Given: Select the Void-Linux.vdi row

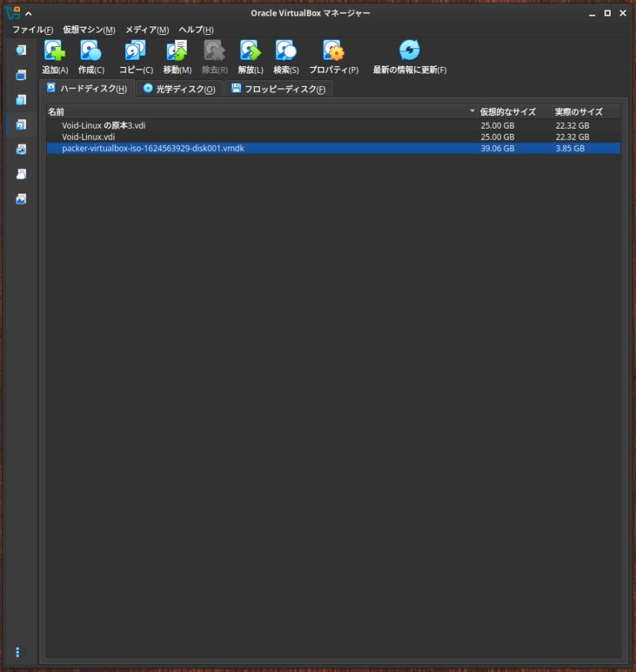Looking at the screenshot, I should coord(333,137).
